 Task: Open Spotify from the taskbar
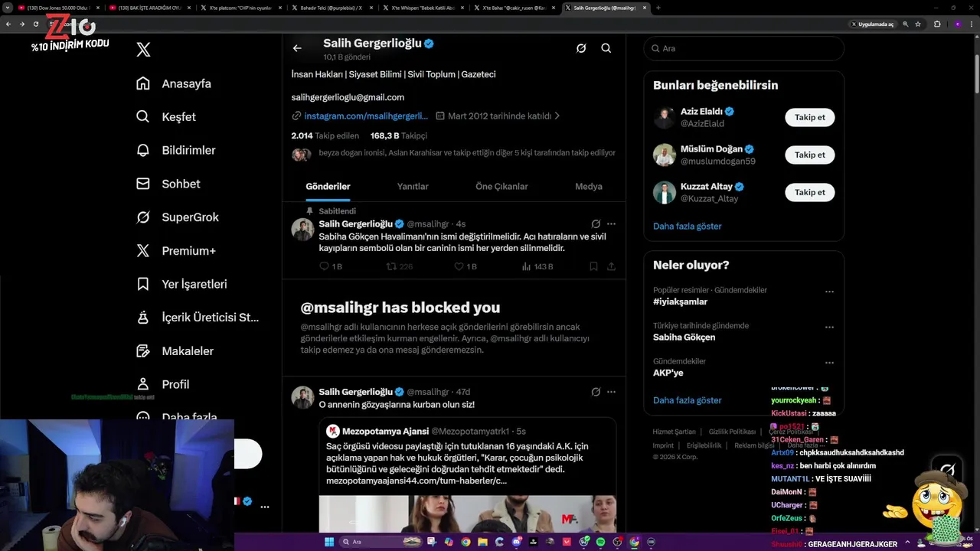(x=600, y=542)
